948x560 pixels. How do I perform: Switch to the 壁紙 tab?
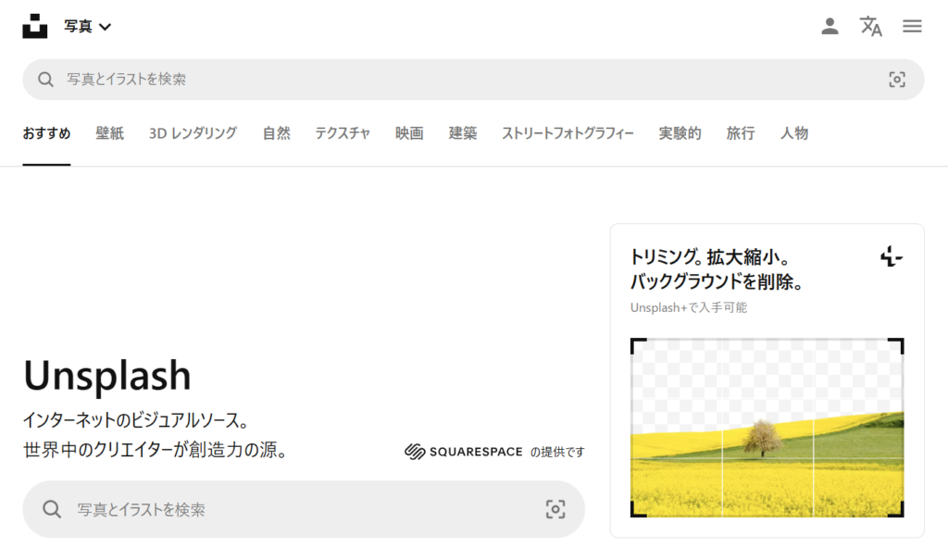[109, 133]
